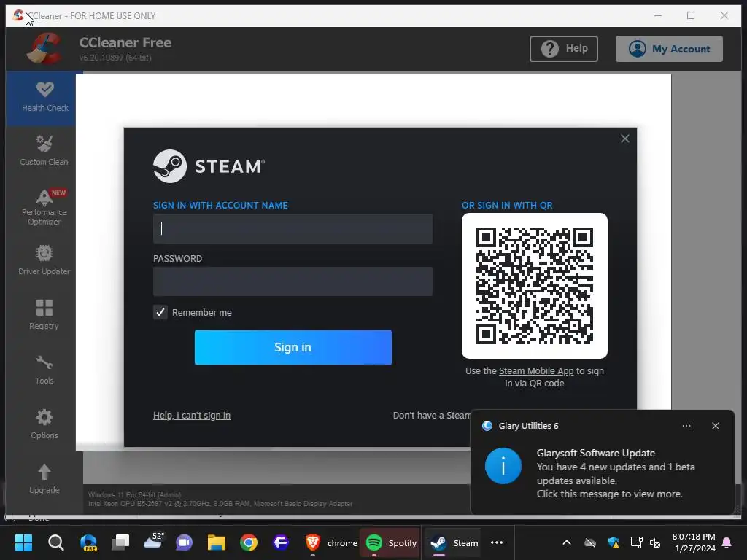This screenshot has width=747, height=560.
Task: Open Driver Updater section
Action: [44, 260]
